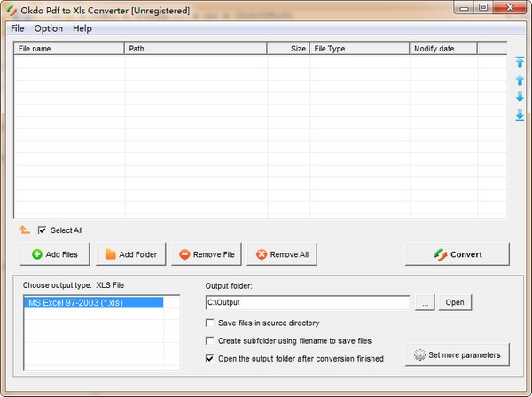Uncheck Open the output folder after conversion
This screenshot has height=397, width=532.
tap(210, 359)
